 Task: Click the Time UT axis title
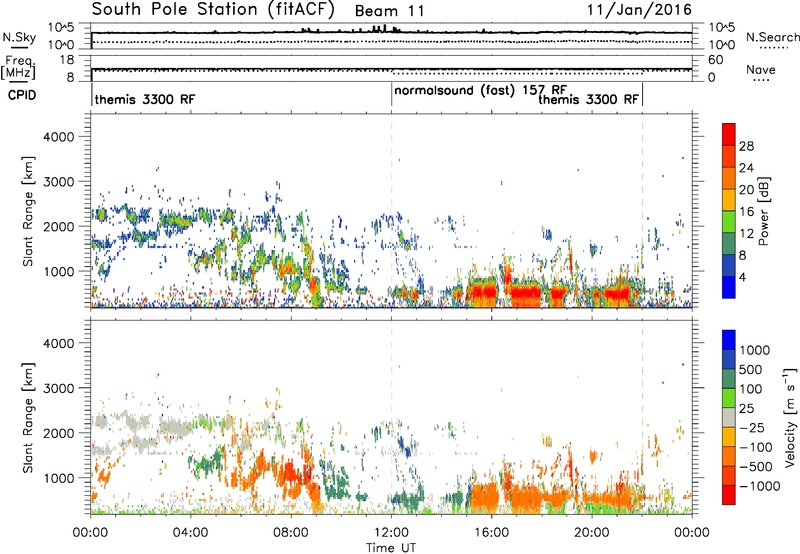pyautogui.click(x=391, y=548)
